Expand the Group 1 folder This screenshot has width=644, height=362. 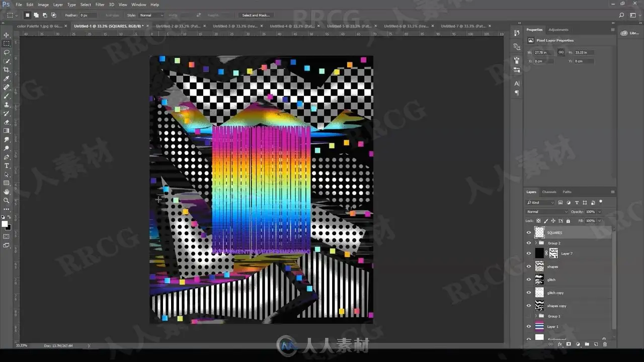pos(535,316)
